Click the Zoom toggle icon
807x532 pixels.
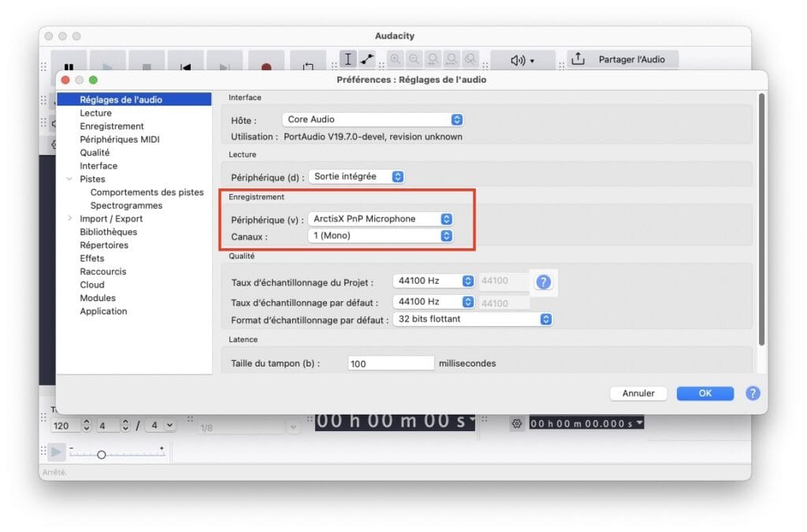tap(470, 59)
